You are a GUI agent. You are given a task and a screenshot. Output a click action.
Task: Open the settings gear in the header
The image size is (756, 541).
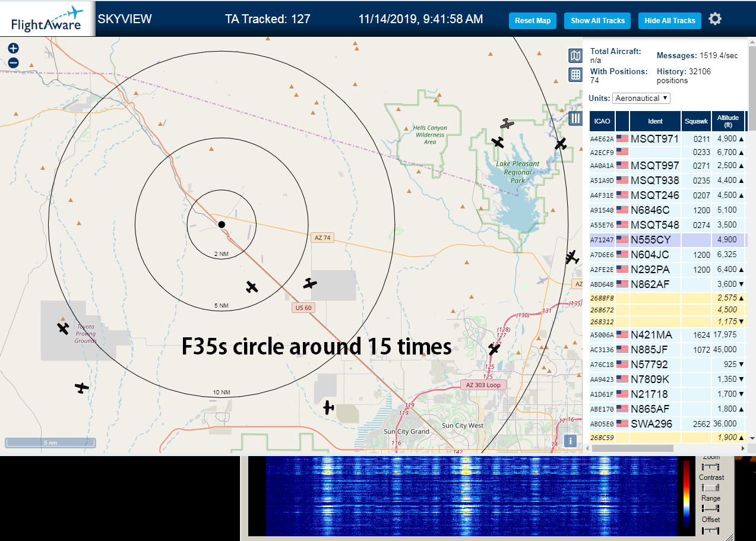(715, 19)
